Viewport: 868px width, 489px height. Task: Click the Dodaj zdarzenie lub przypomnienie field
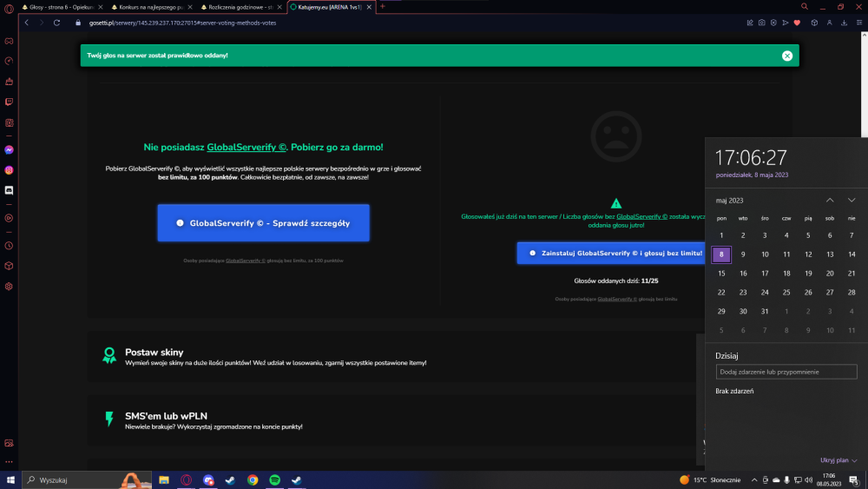coord(786,372)
